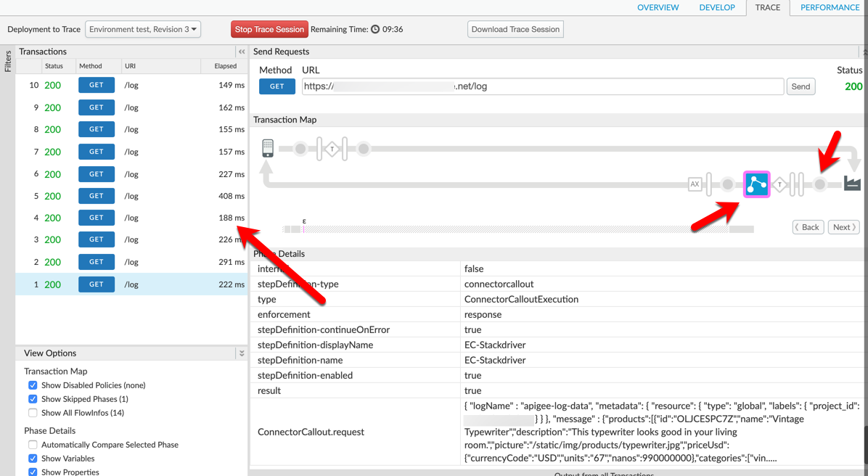868x476 pixels.
Task: Click the Send request button
Action: 801,86
